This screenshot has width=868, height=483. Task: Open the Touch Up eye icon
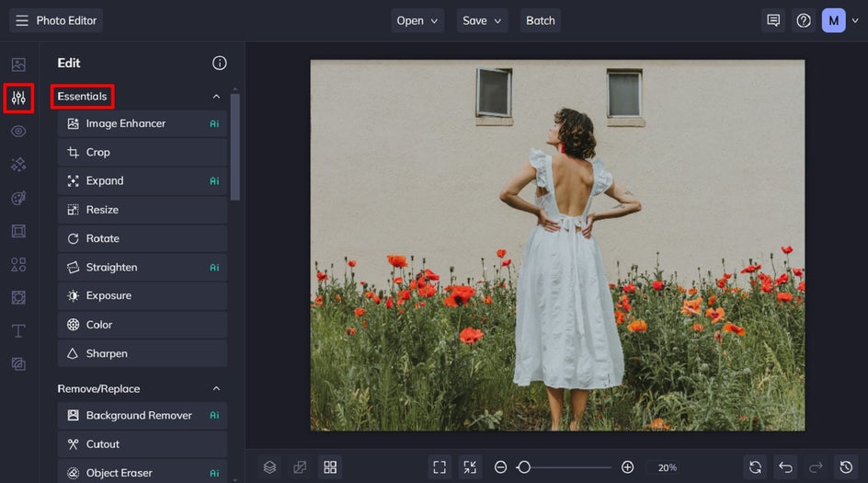18,132
